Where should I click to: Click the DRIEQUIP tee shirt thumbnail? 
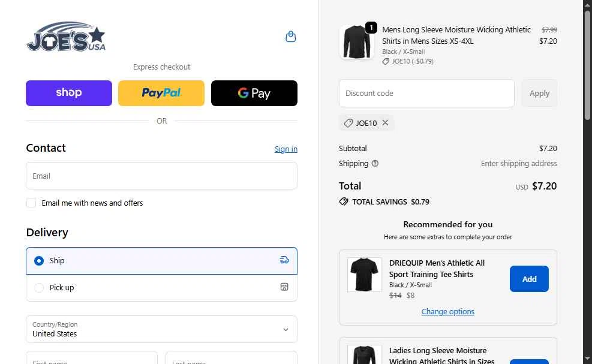click(364, 275)
